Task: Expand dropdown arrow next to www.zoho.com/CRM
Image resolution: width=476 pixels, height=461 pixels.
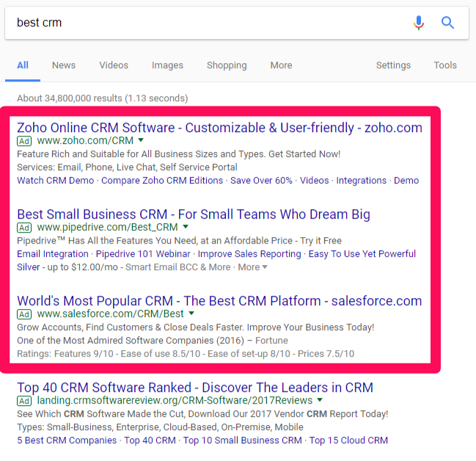Action: pos(141,140)
